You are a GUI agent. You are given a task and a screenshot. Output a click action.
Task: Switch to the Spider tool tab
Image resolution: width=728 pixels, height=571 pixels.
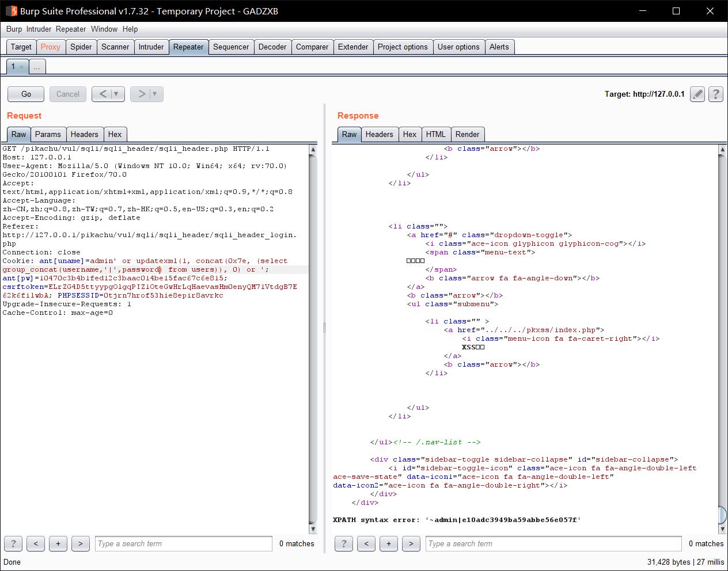pyautogui.click(x=81, y=47)
